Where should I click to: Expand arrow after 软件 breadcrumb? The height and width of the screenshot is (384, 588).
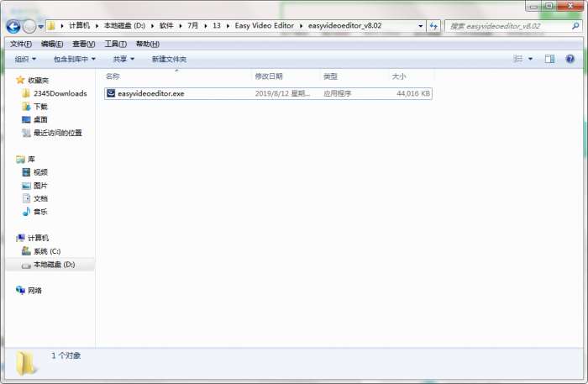(181, 26)
